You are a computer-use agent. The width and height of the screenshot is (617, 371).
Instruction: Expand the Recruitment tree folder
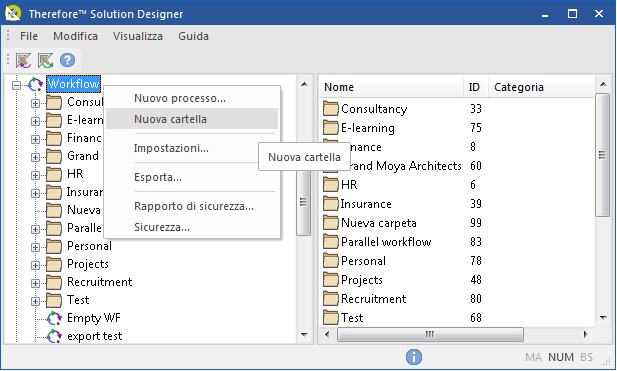[x=35, y=284]
